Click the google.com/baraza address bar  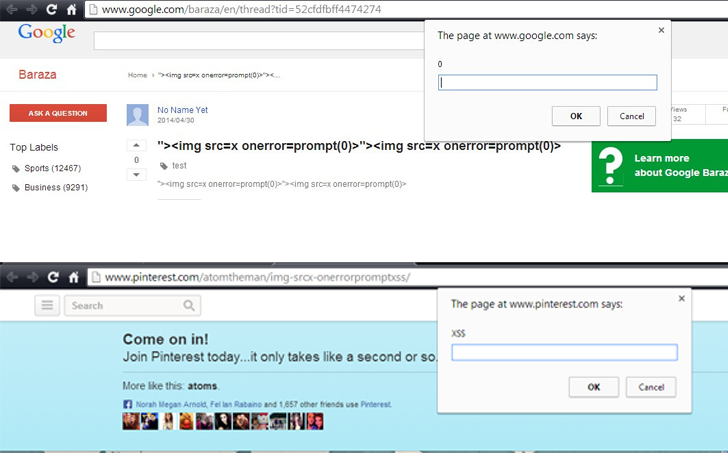click(406, 9)
